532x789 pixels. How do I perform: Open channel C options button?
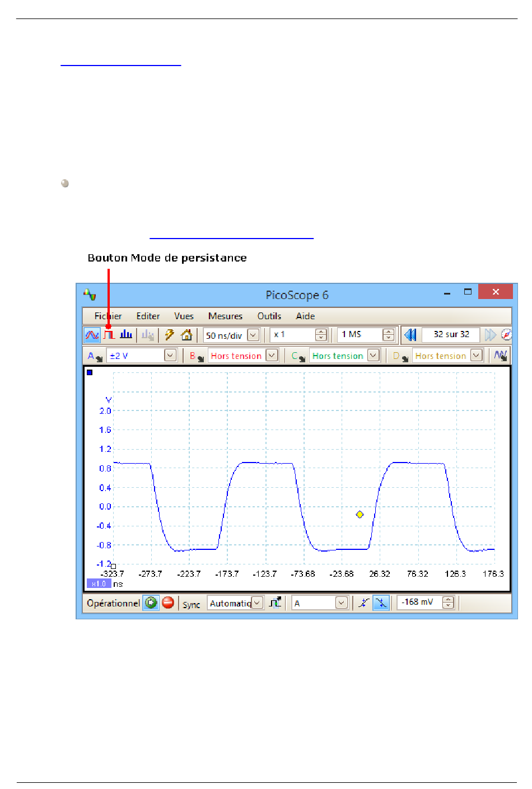click(298, 356)
